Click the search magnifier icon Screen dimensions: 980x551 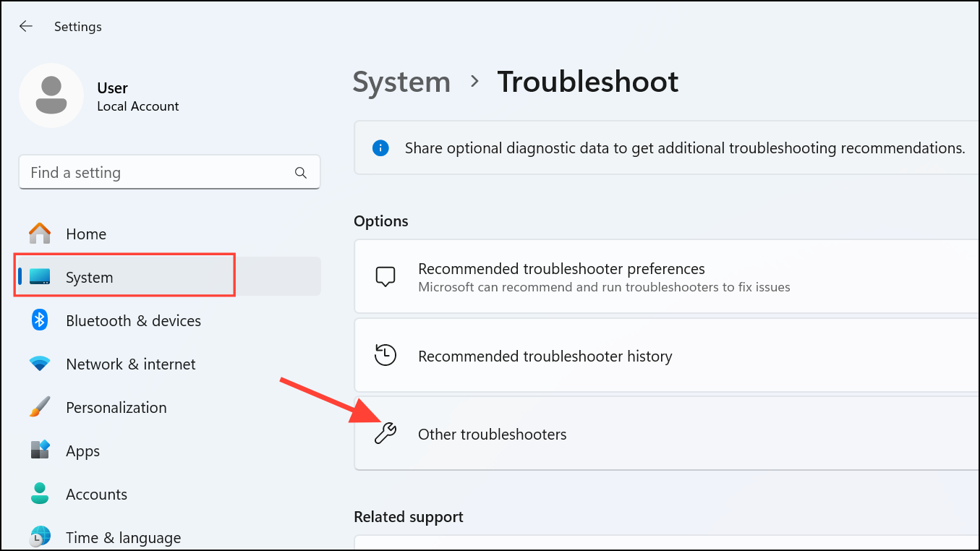[301, 173]
